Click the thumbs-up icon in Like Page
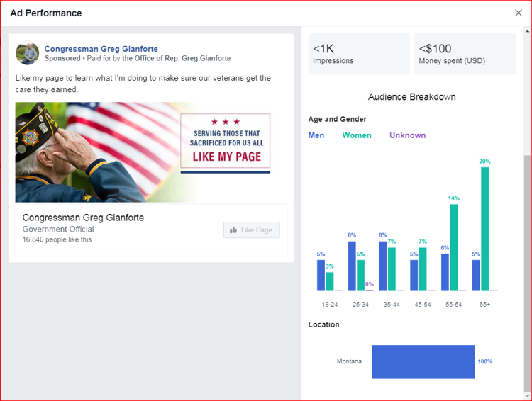The width and height of the screenshot is (532, 401). point(233,230)
